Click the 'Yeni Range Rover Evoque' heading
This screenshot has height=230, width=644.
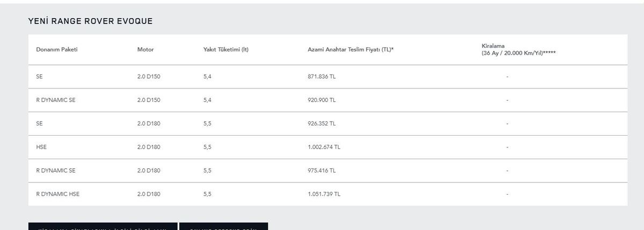90,21
